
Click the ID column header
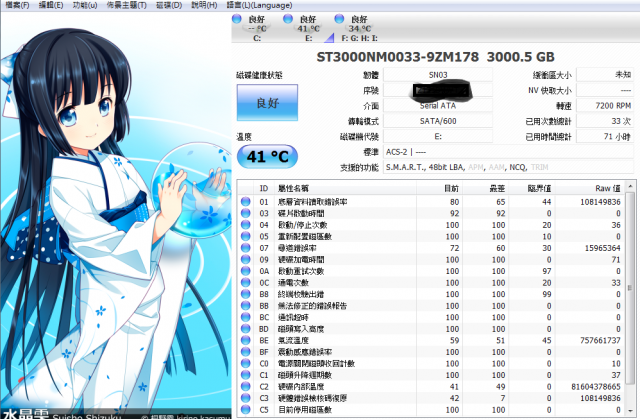click(264, 188)
